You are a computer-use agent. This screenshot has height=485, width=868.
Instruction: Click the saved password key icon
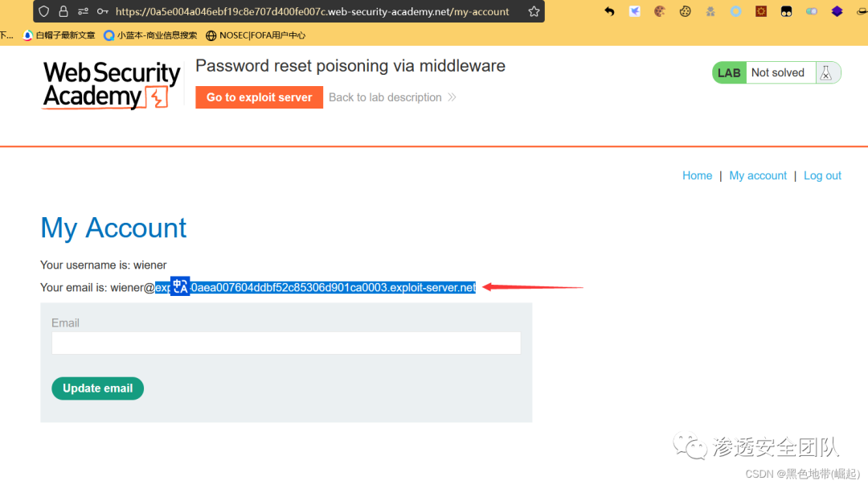click(x=103, y=11)
